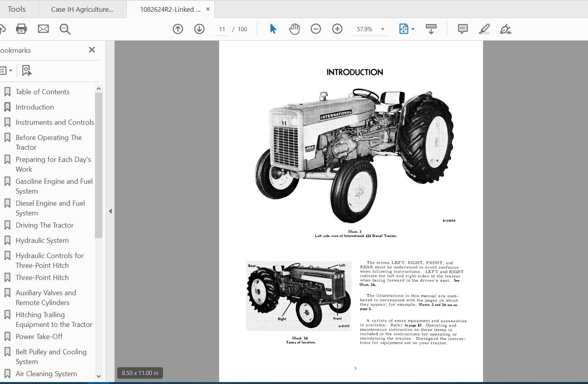Image resolution: width=588 pixels, height=384 pixels.
Task: Open the Fill & Sign tool
Action: click(506, 29)
